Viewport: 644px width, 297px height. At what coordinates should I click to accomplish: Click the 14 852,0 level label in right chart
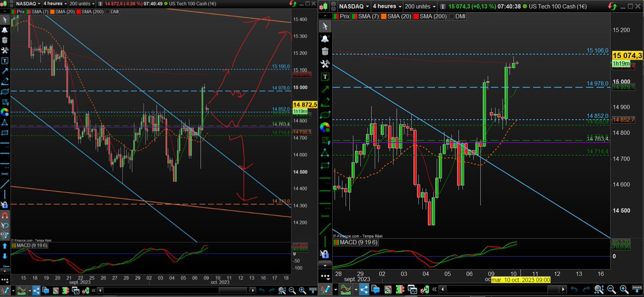[x=598, y=115]
